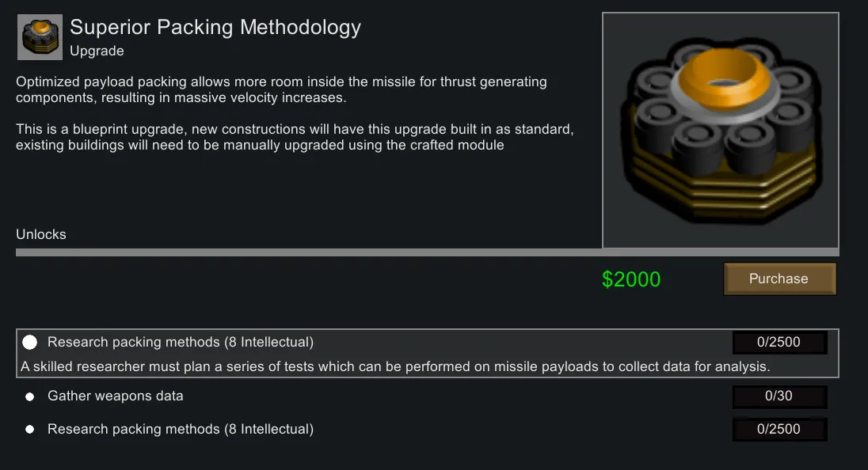Image resolution: width=868 pixels, height=470 pixels.
Task: Select the bullet of the last Research packing methods step
Action: point(30,430)
